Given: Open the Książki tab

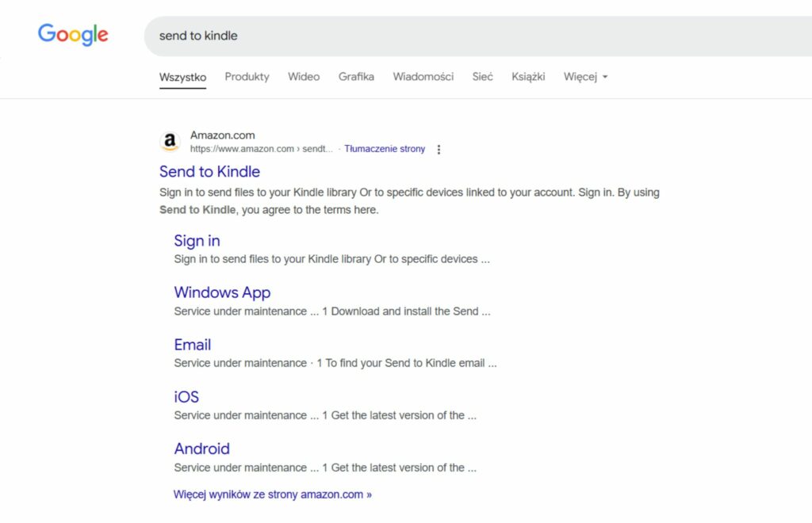Looking at the screenshot, I should (528, 77).
